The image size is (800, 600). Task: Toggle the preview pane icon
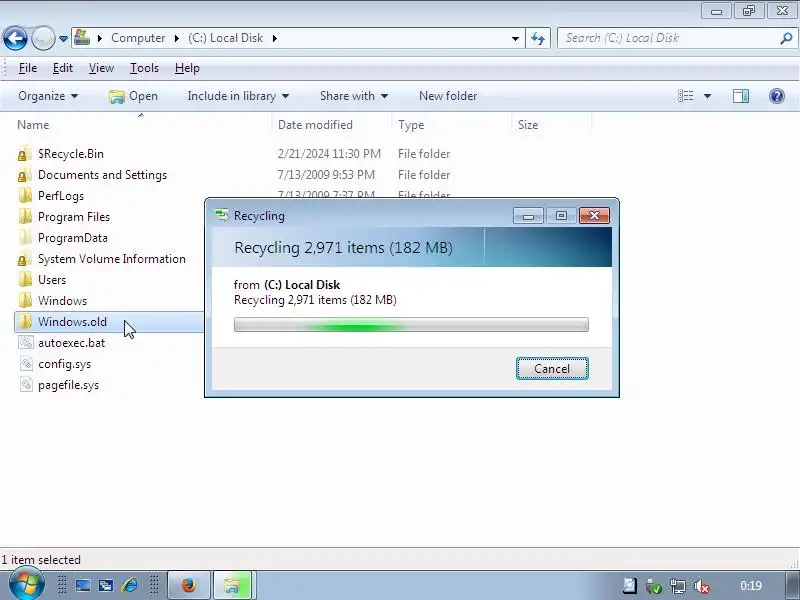pyautogui.click(x=741, y=96)
